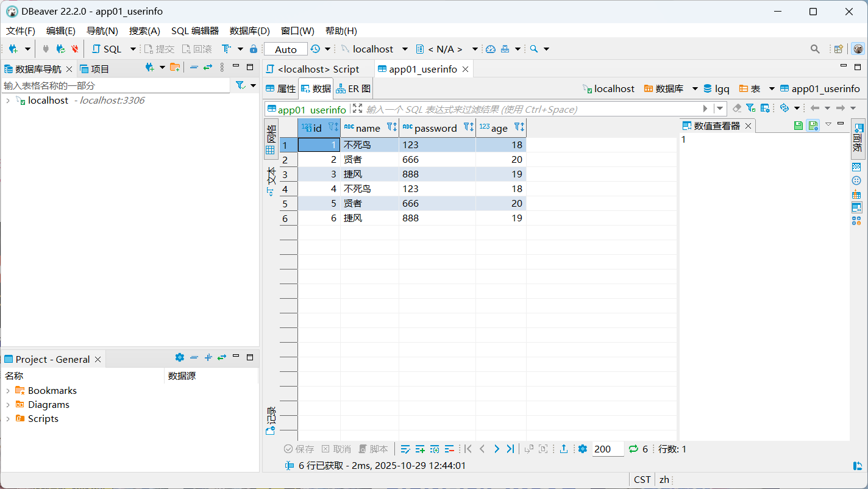The height and width of the screenshot is (489, 868).
Task: Collapse all nodes in database navigator
Action: click(194, 67)
